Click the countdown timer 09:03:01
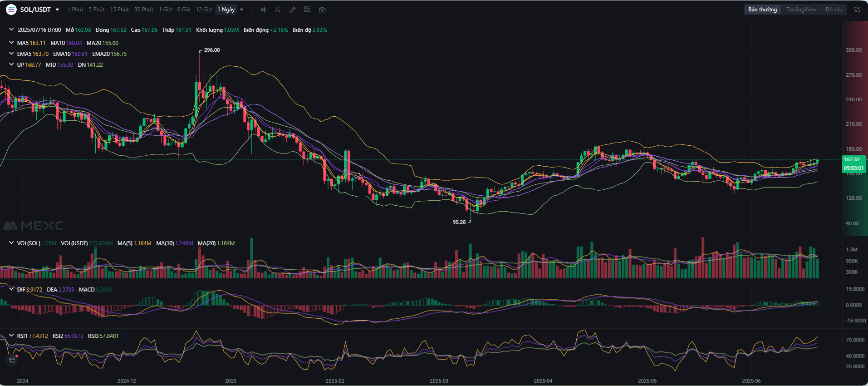 tap(853, 168)
